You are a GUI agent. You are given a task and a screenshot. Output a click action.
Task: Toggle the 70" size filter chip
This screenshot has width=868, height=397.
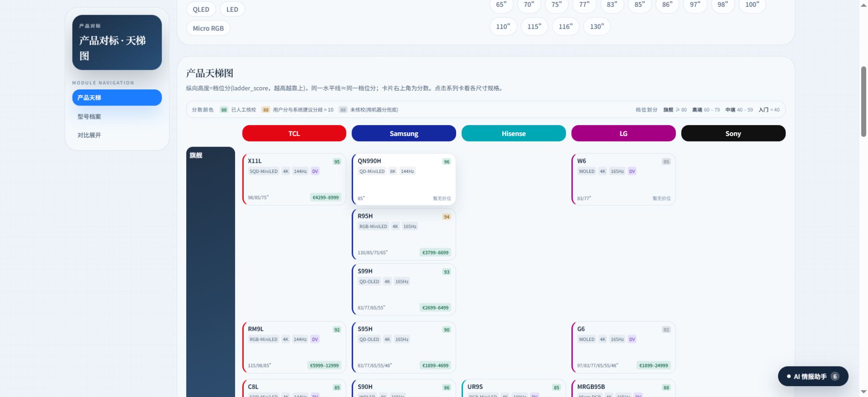[x=529, y=5]
